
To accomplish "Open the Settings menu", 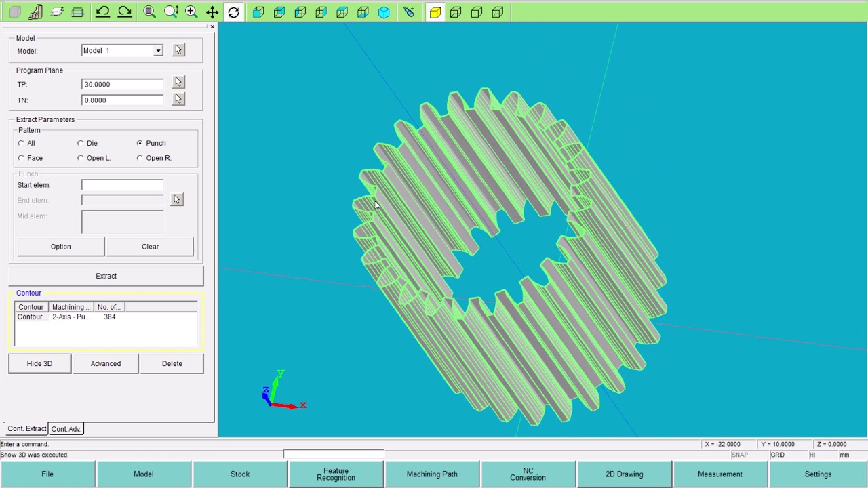I will click(x=818, y=474).
